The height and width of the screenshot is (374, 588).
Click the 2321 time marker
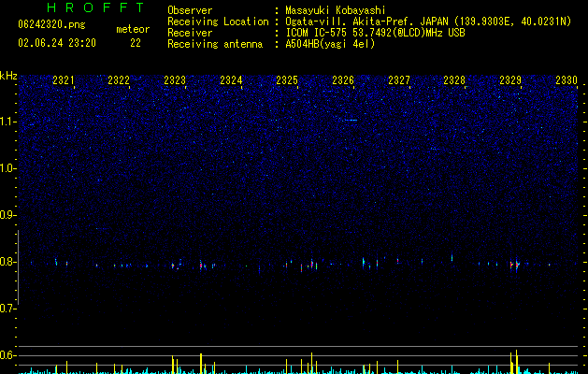pyautogui.click(x=64, y=80)
